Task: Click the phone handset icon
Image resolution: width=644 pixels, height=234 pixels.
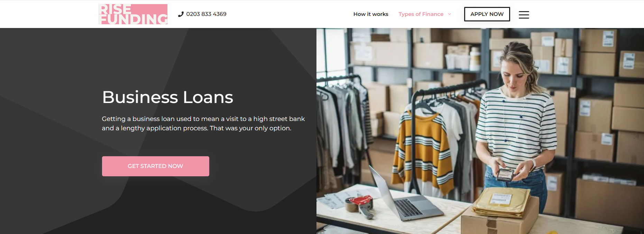Action: pyautogui.click(x=181, y=14)
